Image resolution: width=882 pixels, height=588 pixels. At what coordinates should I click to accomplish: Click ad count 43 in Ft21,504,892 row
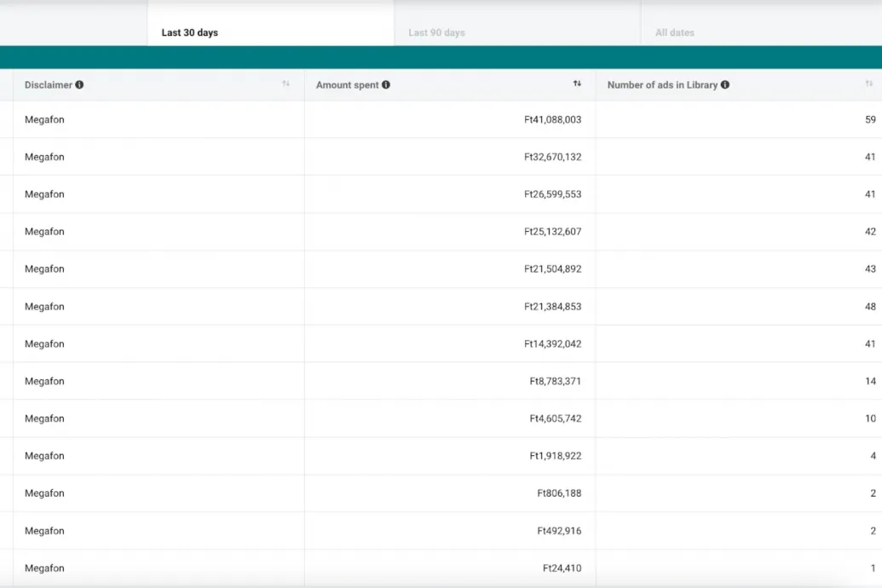870,269
